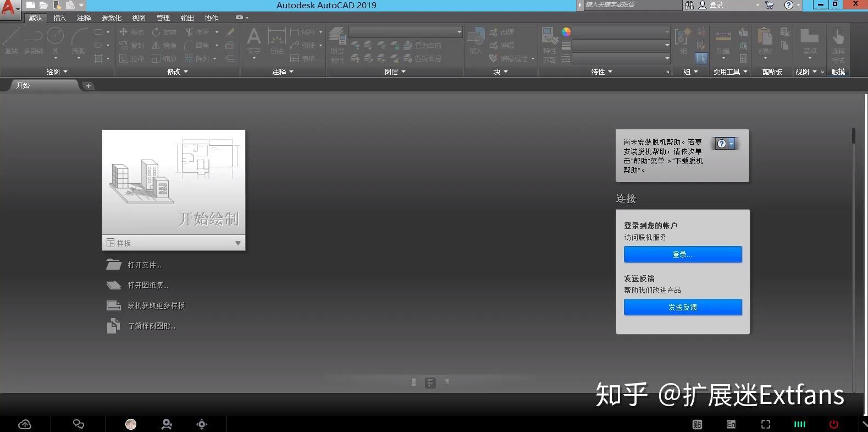Open Layer Properties (图层特性)
Screen dimensions: 868x432
pyautogui.click(x=338, y=45)
